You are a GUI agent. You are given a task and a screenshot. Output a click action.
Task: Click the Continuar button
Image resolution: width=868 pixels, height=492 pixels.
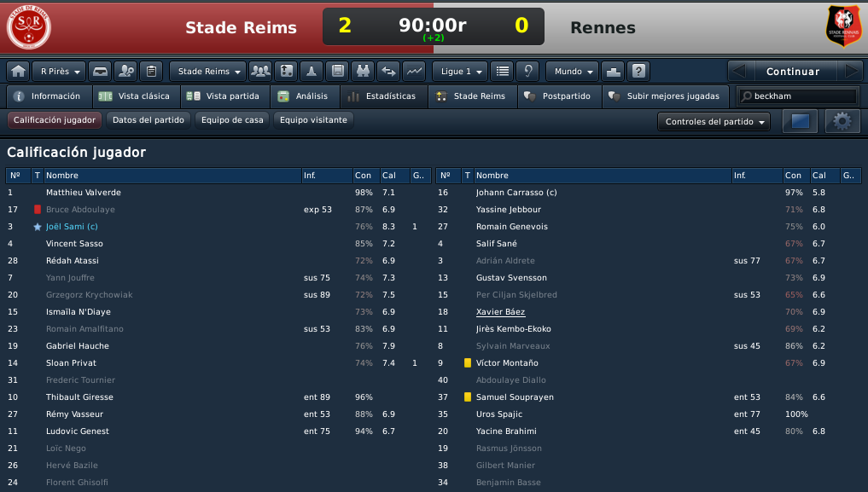pyautogui.click(x=793, y=72)
